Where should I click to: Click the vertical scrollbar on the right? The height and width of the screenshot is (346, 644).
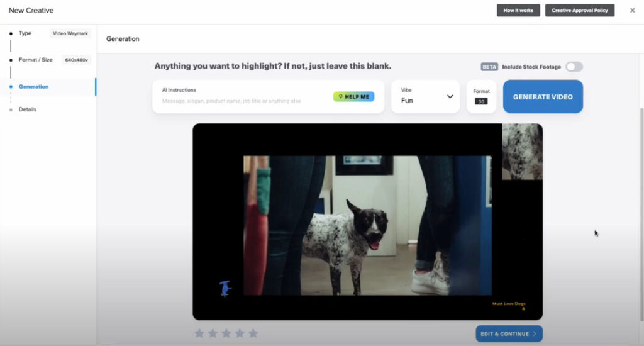tap(640, 189)
